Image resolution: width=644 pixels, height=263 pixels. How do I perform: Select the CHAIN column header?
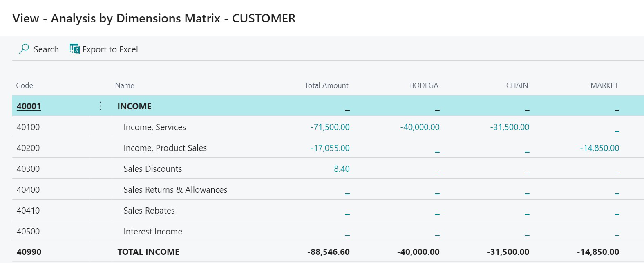(x=517, y=85)
